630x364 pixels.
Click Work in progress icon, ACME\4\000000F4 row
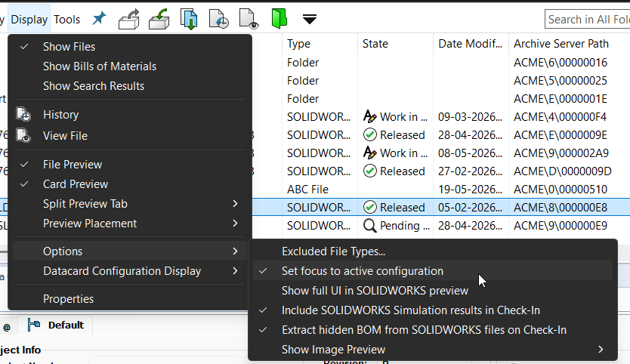point(369,117)
